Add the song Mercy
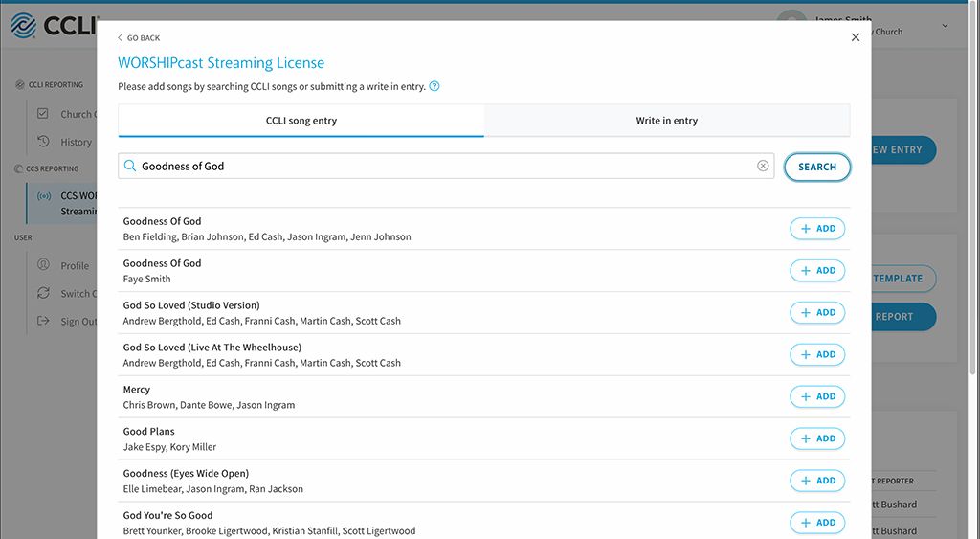This screenshot has height=539, width=980. pyautogui.click(x=817, y=396)
